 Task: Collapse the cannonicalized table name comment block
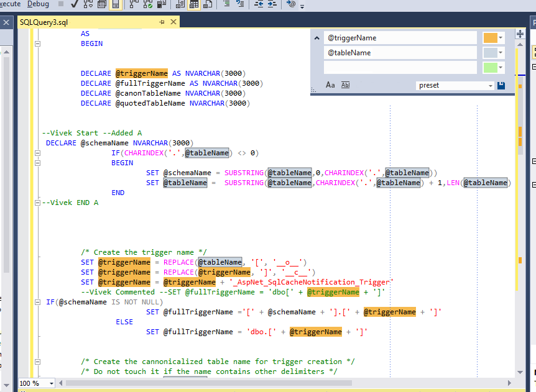(37, 362)
